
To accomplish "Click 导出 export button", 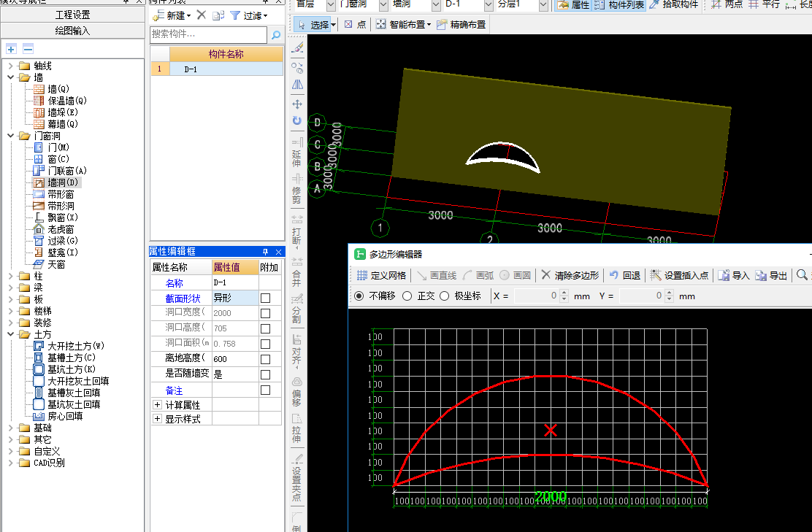I will [x=771, y=275].
